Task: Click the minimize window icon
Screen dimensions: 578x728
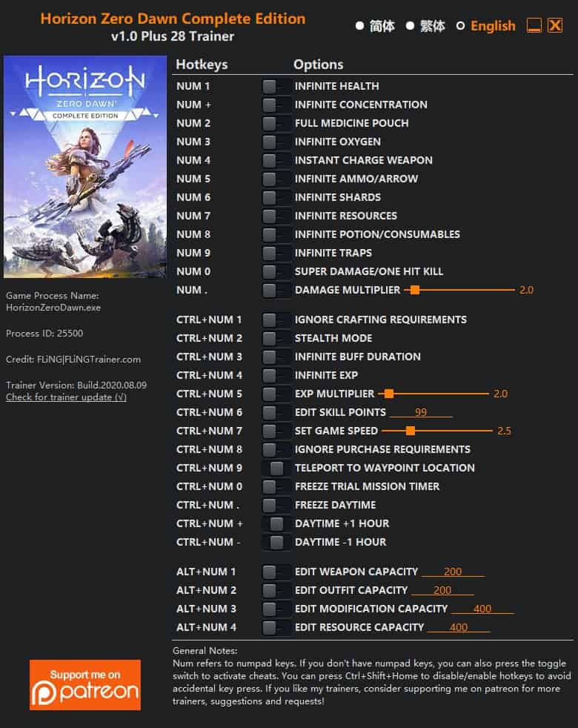Action: point(534,25)
